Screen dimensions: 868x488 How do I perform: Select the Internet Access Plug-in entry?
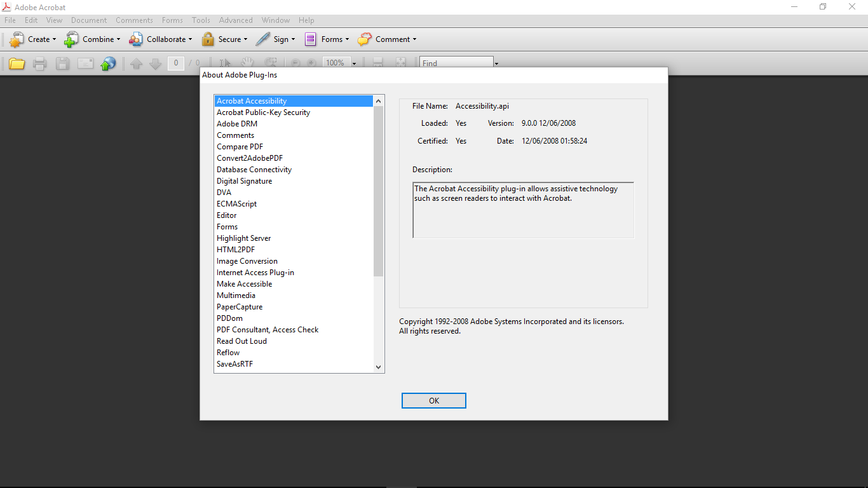[x=294, y=273]
